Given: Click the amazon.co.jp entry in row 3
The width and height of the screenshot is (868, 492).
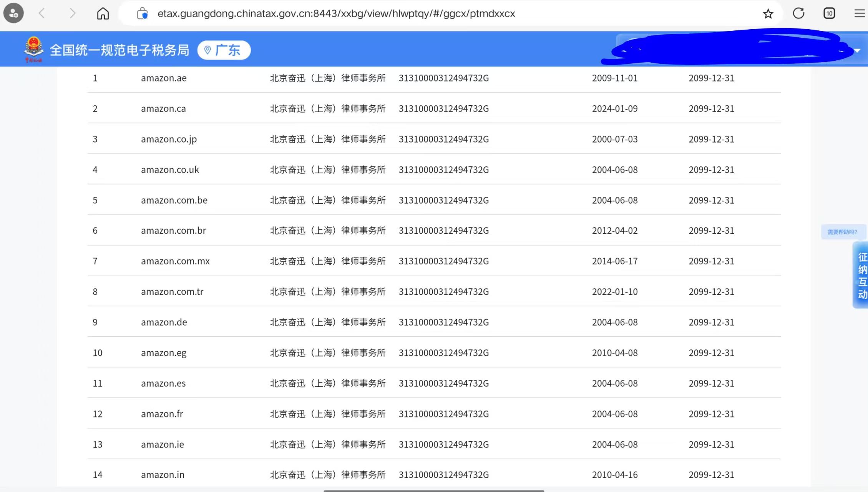Looking at the screenshot, I should pos(168,139).
